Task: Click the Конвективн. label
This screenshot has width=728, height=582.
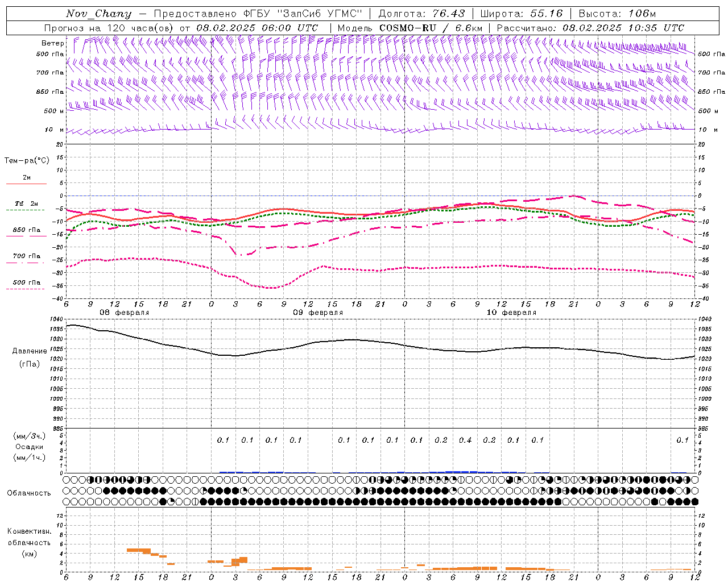Action: (x=29, y=531)
